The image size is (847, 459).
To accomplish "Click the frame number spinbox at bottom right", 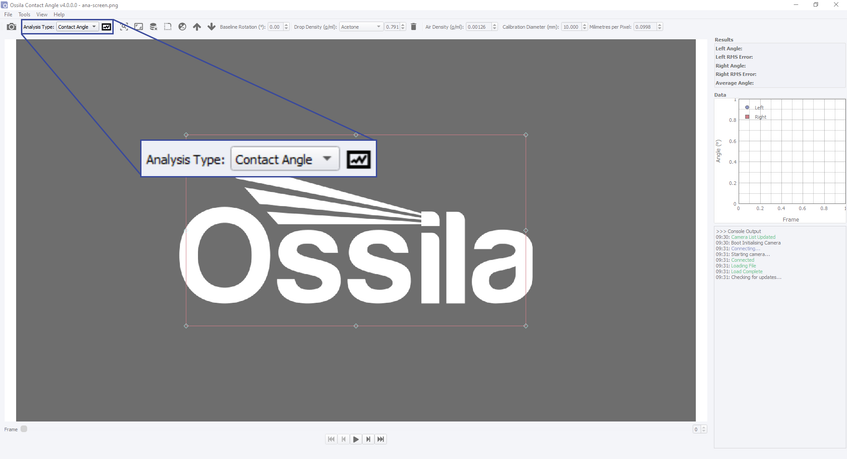I will [700, 429].
